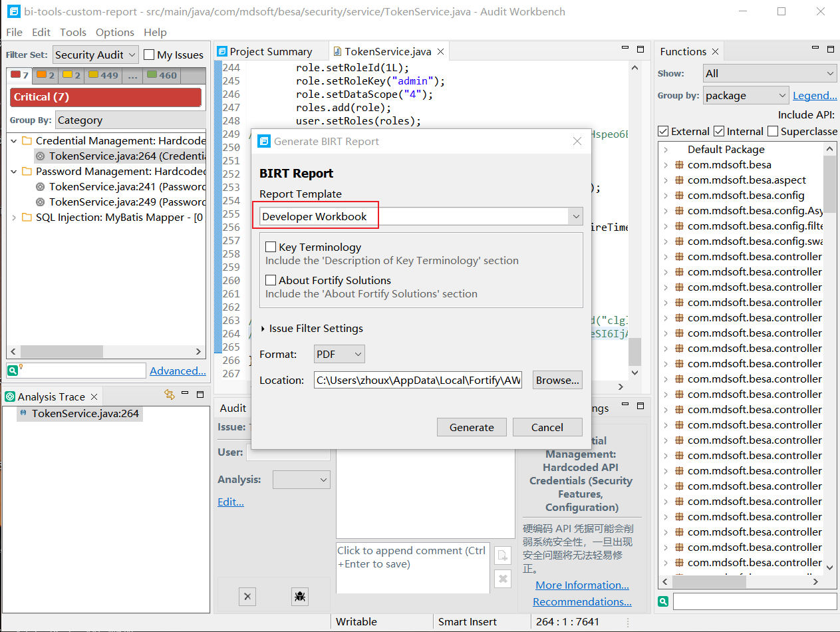Click Browse... to choose report location
This screenshot has width=840, height=632.
click(557, 380)
